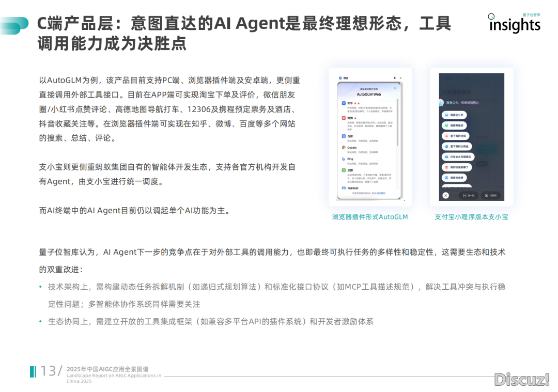Click the AutoGLM popup vertical scrollbar
The image size is (558, 392).
coord(397,124)
